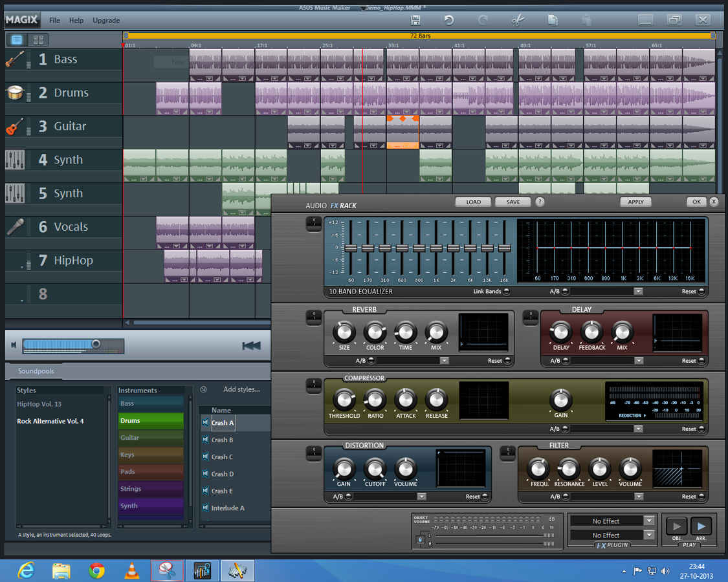Click the Bass track guitar icon
The width and height of the screenshot is (728, 582).
click(15, 59)
